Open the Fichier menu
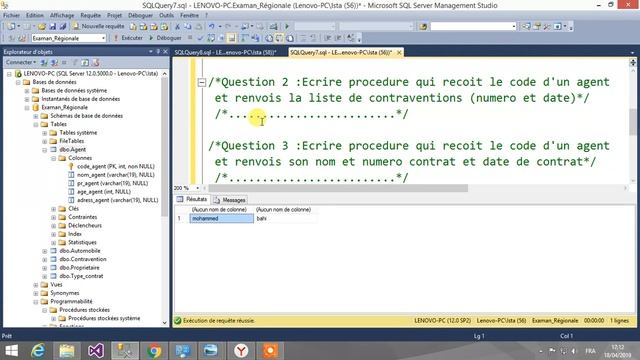640x360 pixels. (11, 15)
